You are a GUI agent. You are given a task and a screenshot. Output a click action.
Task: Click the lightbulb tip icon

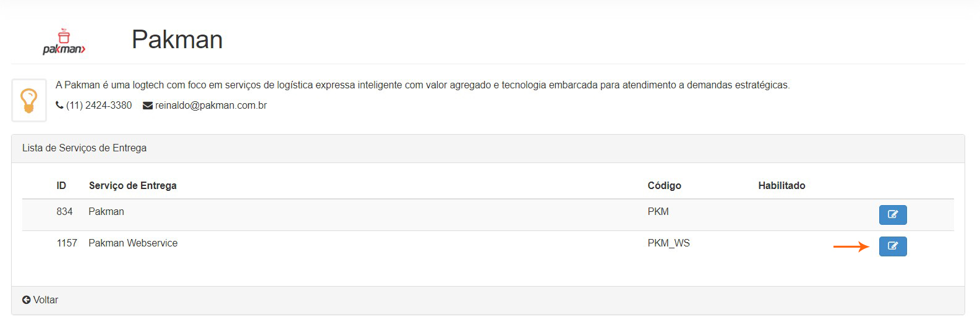tap(29, 100)
